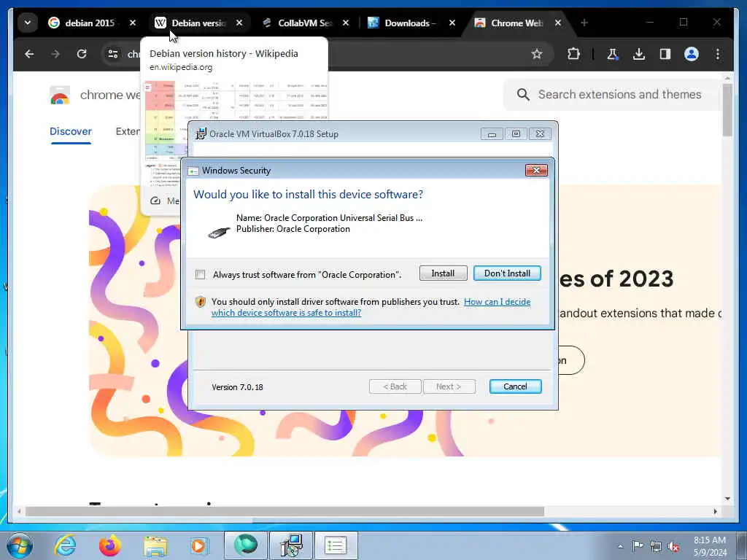Switch to the Debian version Wikipedia tab
This screenshot has width=747, height=560.
pyautogui.click(x=198, y=23)
